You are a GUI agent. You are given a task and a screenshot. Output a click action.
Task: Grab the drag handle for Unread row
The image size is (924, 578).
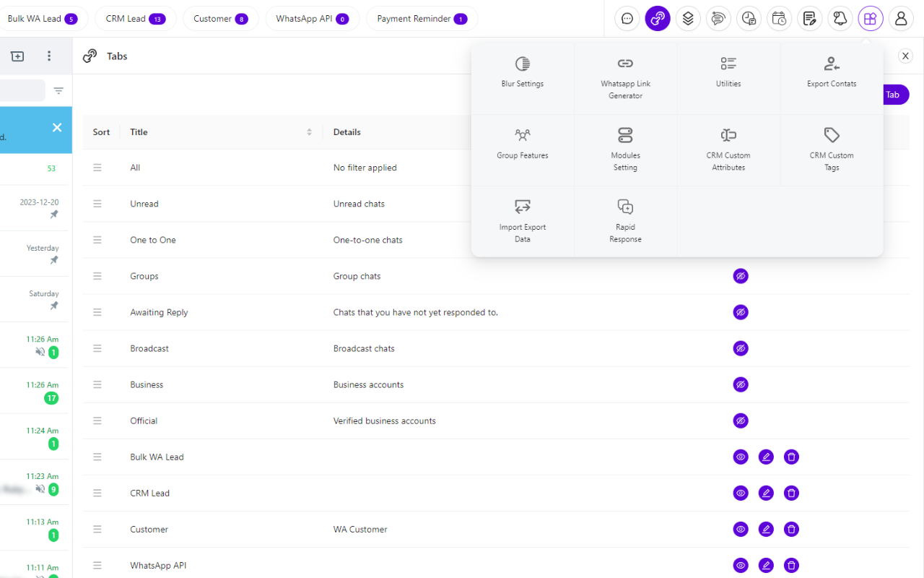pyautogui.click(x=97, y=204)
